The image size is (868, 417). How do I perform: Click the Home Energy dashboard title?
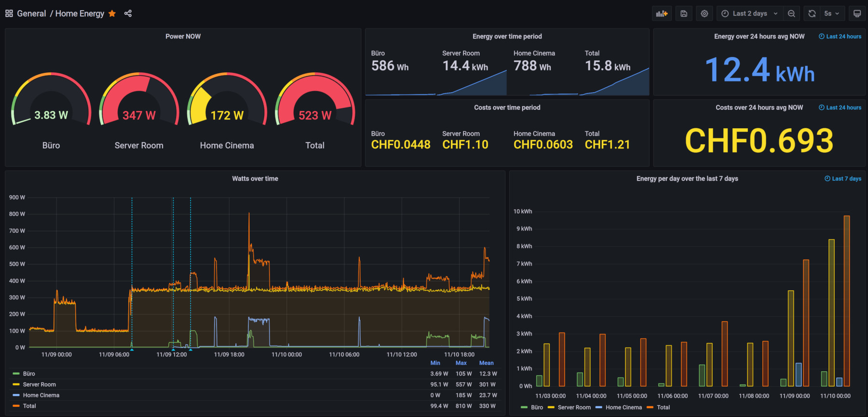pyautogui.click(x=80, y=13)
